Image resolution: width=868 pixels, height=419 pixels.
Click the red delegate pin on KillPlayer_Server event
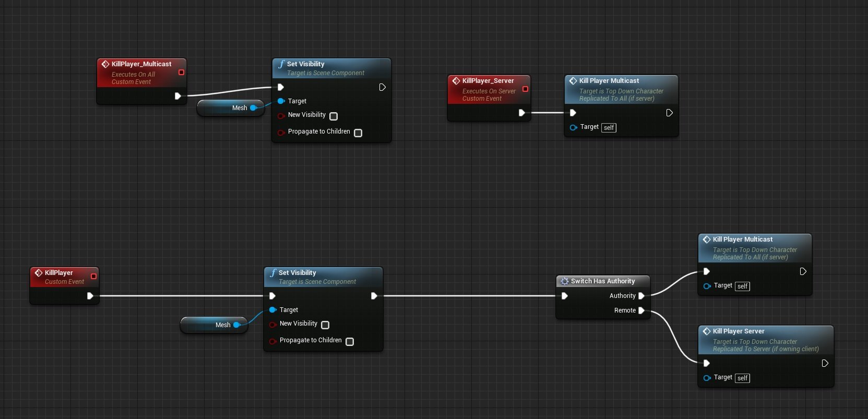pyautogui.click(x=525, y=89)
